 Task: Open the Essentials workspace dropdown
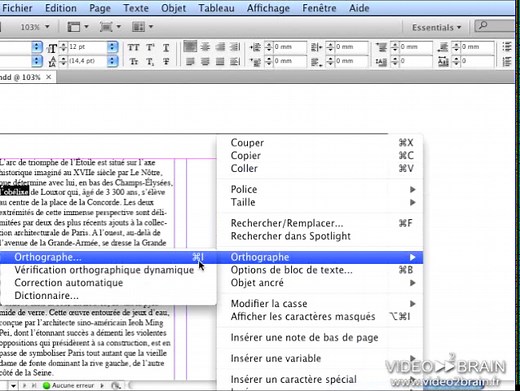pos(436,27)
